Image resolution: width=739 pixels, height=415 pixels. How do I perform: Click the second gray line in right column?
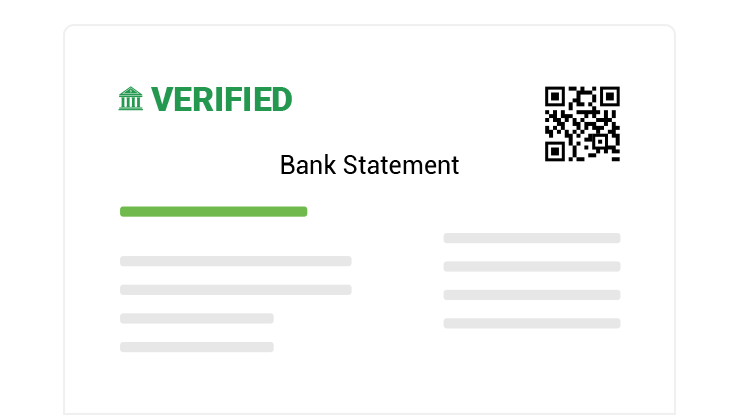[531, 267]
